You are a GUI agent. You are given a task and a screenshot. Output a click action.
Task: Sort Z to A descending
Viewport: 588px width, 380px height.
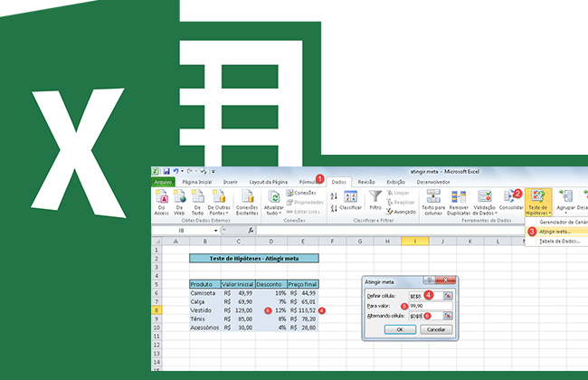334,208
